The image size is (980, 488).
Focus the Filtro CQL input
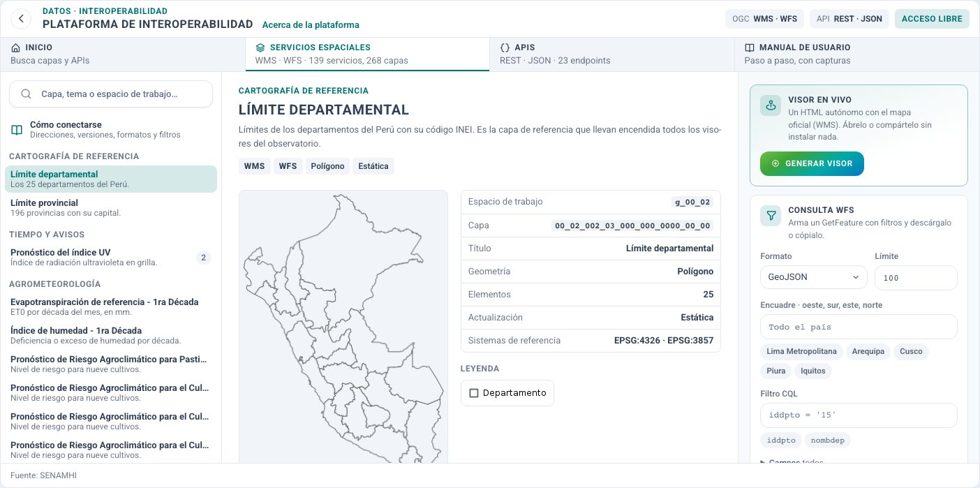point(859,415)
